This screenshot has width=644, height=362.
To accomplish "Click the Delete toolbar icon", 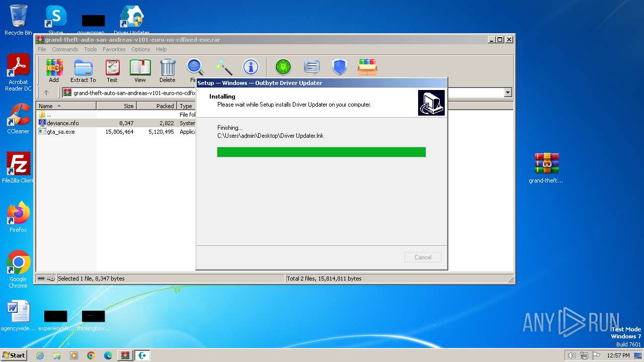I will point(168,70).
